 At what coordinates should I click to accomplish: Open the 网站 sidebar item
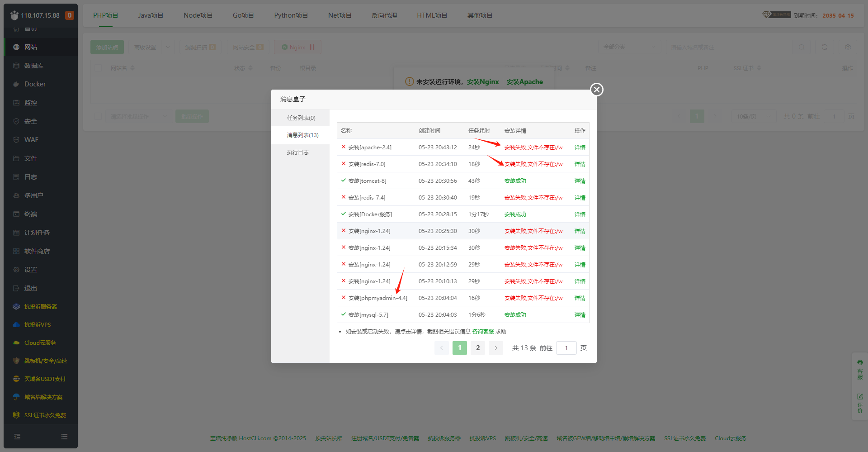point(41,47)
